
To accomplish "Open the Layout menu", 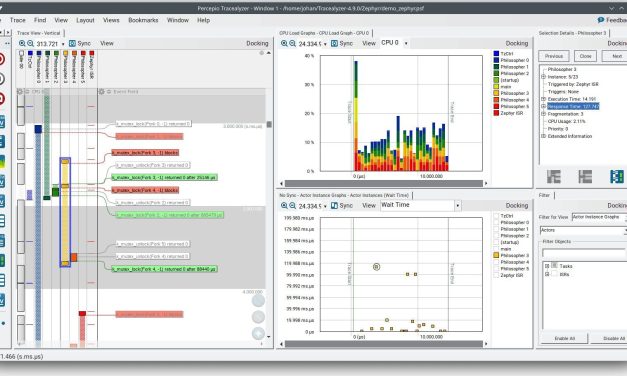I will click(85, 20).
